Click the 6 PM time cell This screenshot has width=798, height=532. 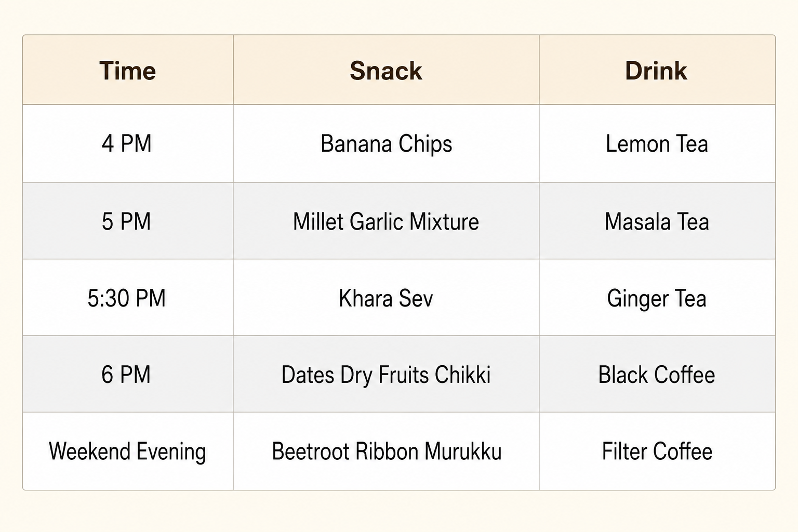[128, 374]
